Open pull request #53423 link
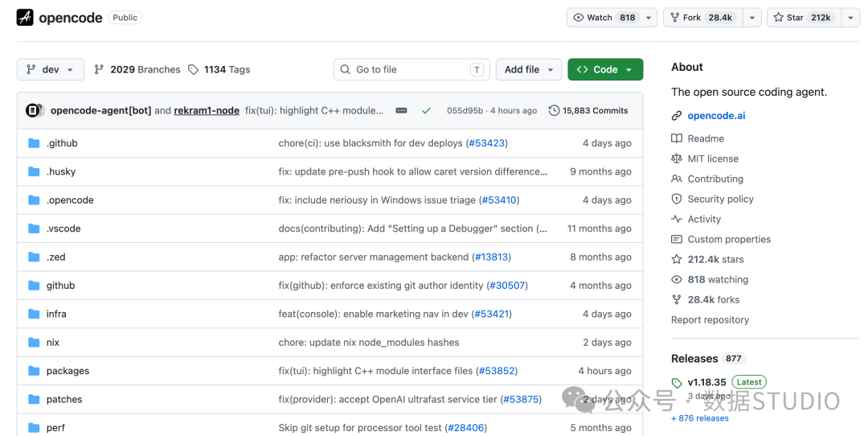This screenshot has width=868, height=436. (487, 143)
